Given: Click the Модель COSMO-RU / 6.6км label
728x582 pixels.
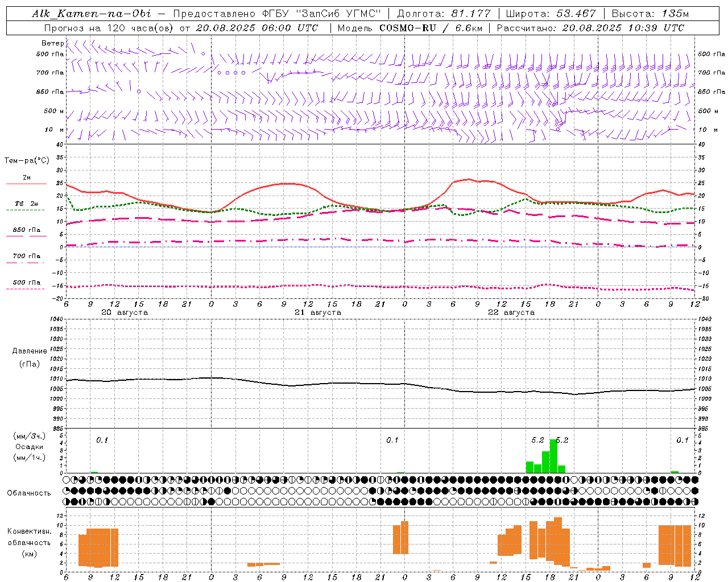Looking at the screenshot, I should click(x=409, y=28).
